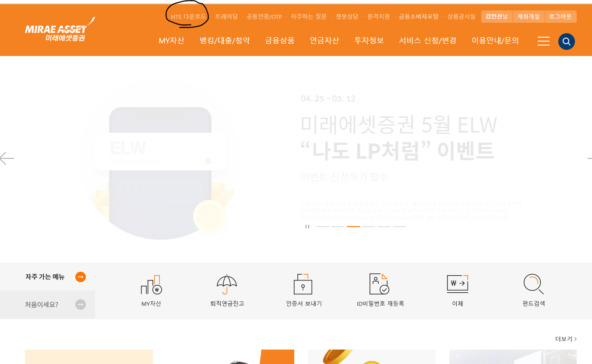The image size is (592, 364).
Task: Click the 김인선님 user button
Action: pyautogui.click(x=497, y=17)
